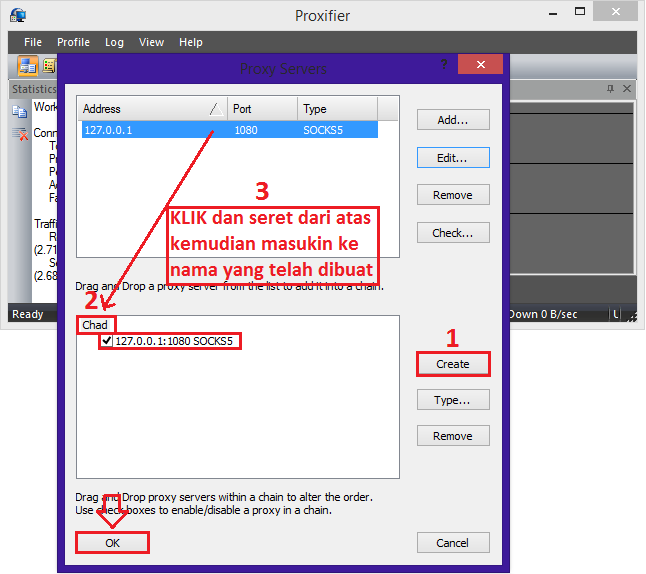Close the Statistics panel with X icon
Viewport: 646px width, 574px height.
[x=627, y=89]
